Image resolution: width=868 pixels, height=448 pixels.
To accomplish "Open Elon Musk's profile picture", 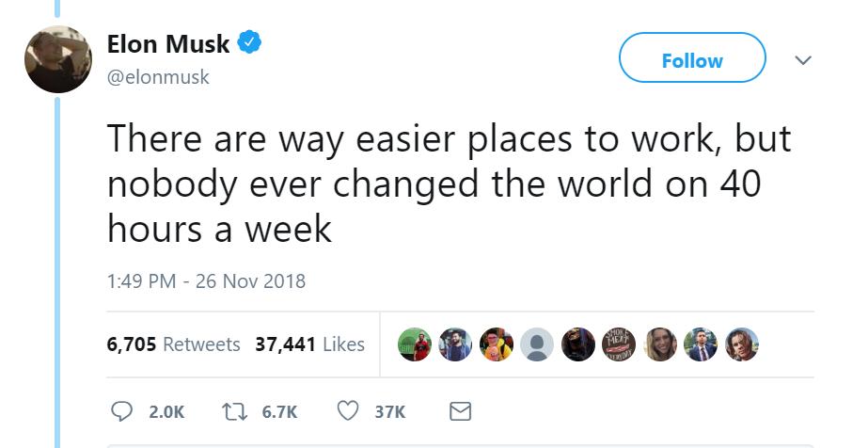I will pyautogui.click(x=57, y=60).
